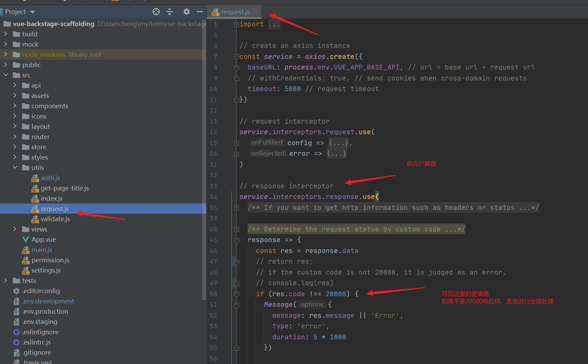Expand folded comment at line 40
The image size is (588, 364).
click(236, 229)
